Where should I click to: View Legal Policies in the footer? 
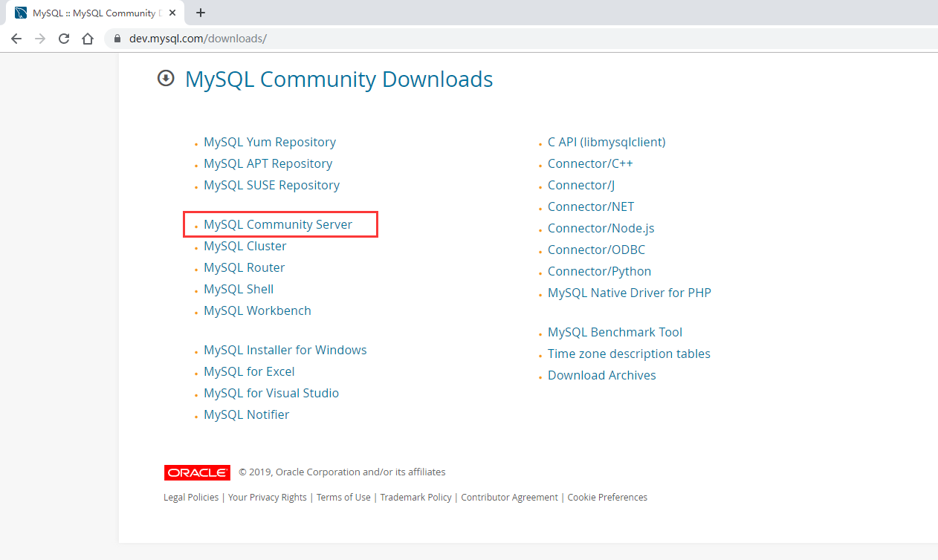tap(191, 498)
